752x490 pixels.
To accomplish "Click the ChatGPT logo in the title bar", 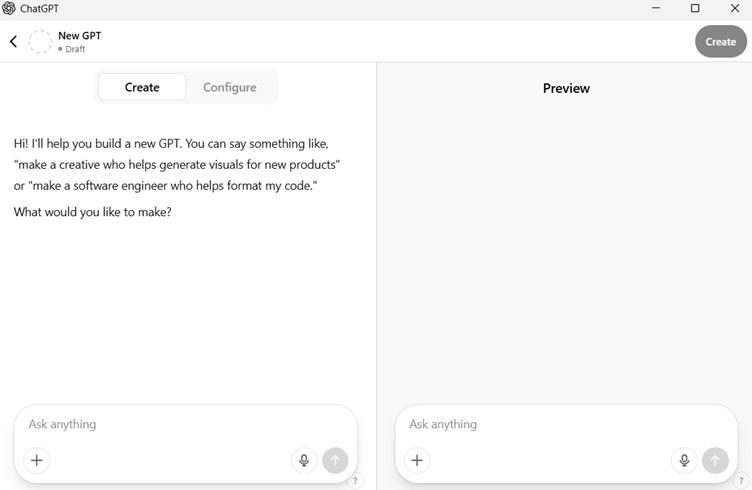I will 9,9.
